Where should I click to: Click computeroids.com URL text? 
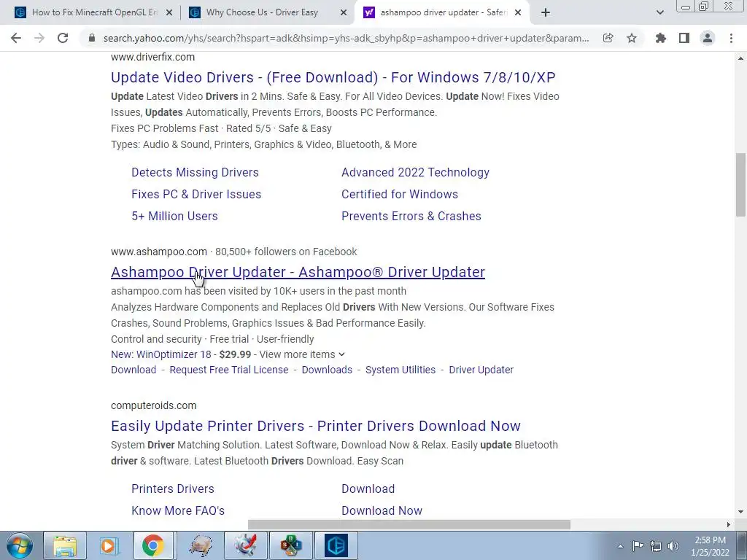coord(153,405)
